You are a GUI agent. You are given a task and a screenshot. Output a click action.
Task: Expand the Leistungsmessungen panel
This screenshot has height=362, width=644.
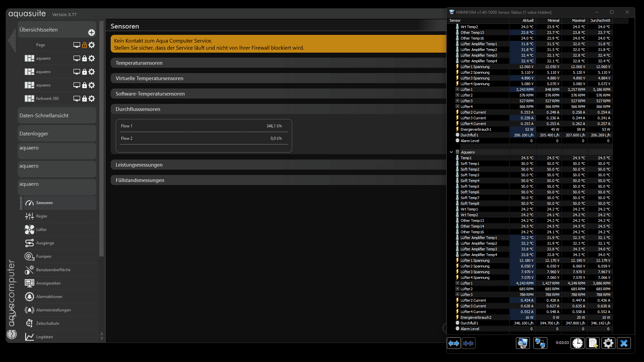point(278,165)
